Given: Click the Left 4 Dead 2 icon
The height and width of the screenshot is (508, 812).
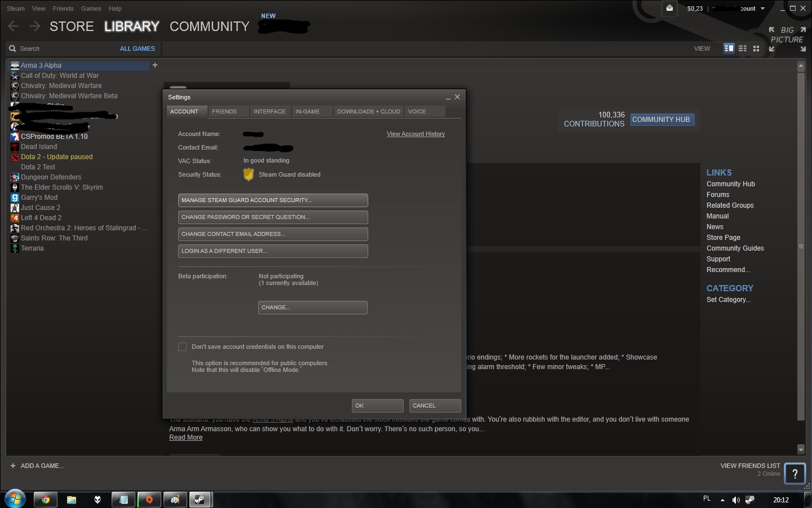Looking at the screenshot, I should tap(15, 218).
